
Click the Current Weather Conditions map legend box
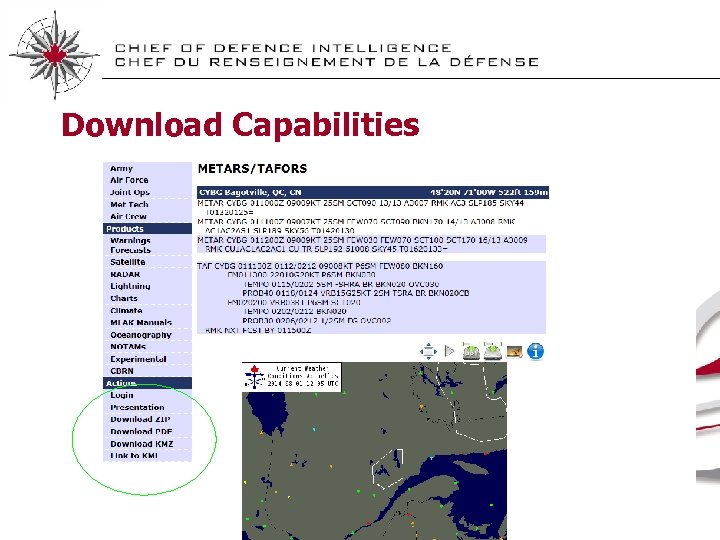[x=292, y=377]
